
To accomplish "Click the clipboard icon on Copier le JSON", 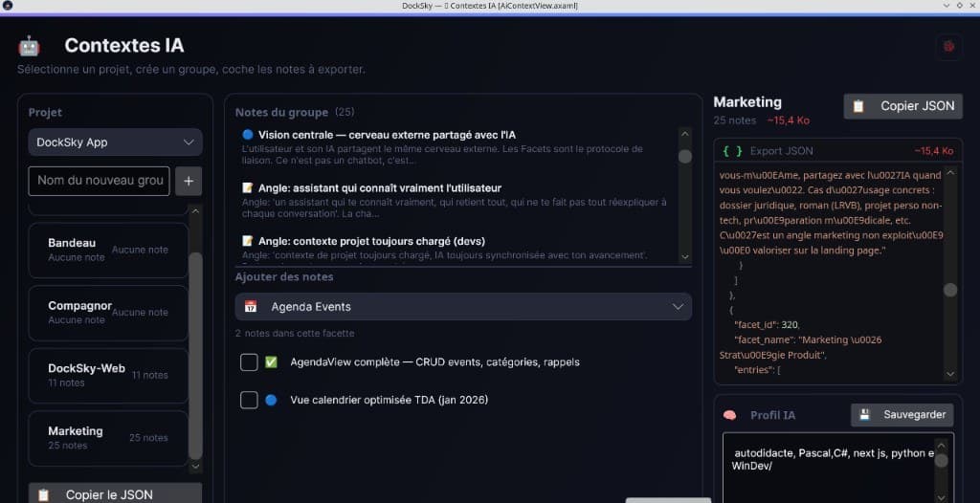I will 43,495.
